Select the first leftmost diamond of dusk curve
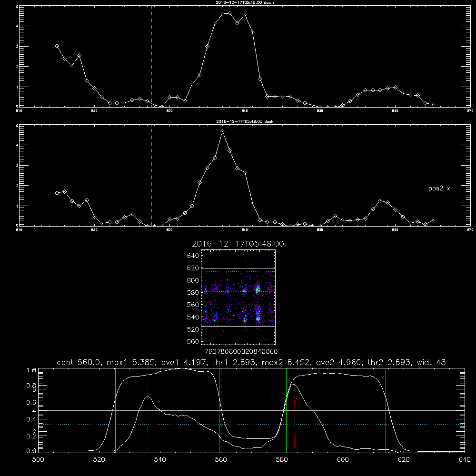 coord(57,193)
